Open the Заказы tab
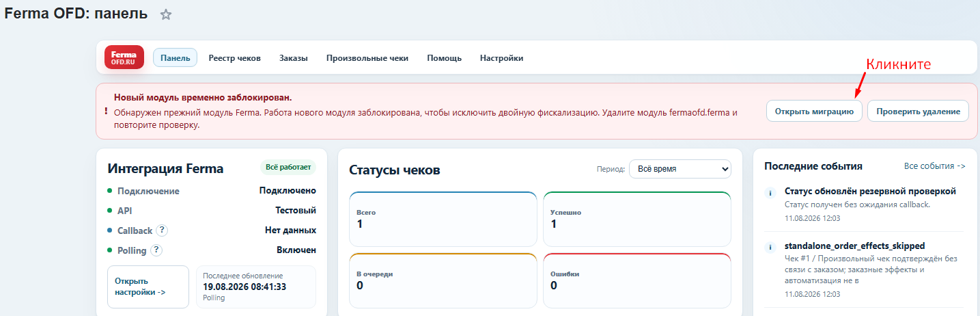980x316 pixels. click(293, 58)
